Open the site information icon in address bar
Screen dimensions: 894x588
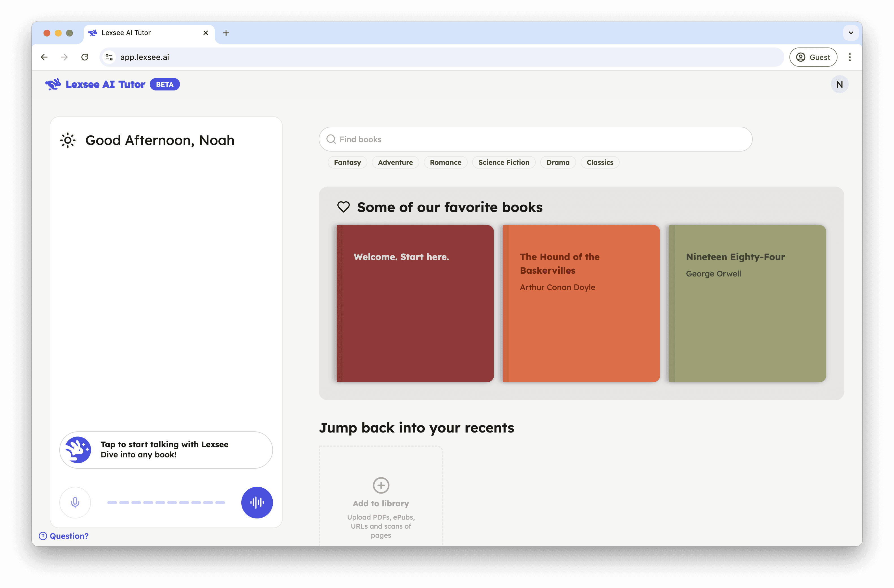(x=109, y=57)
